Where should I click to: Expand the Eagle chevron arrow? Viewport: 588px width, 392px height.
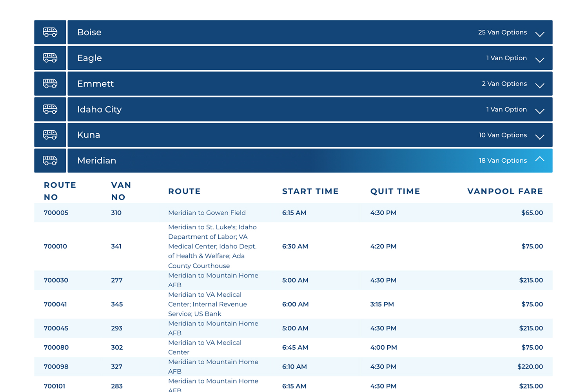(540, 60)
